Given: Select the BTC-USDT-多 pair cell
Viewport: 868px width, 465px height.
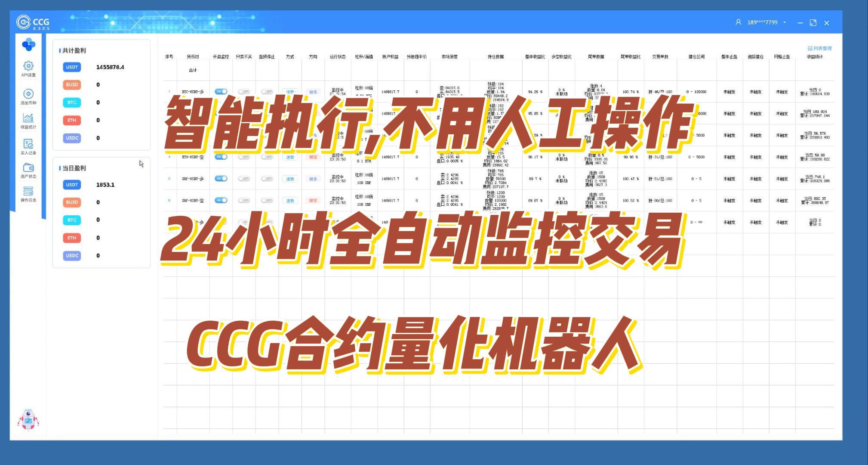Looking at the screenshot, I should pos(193,92).
